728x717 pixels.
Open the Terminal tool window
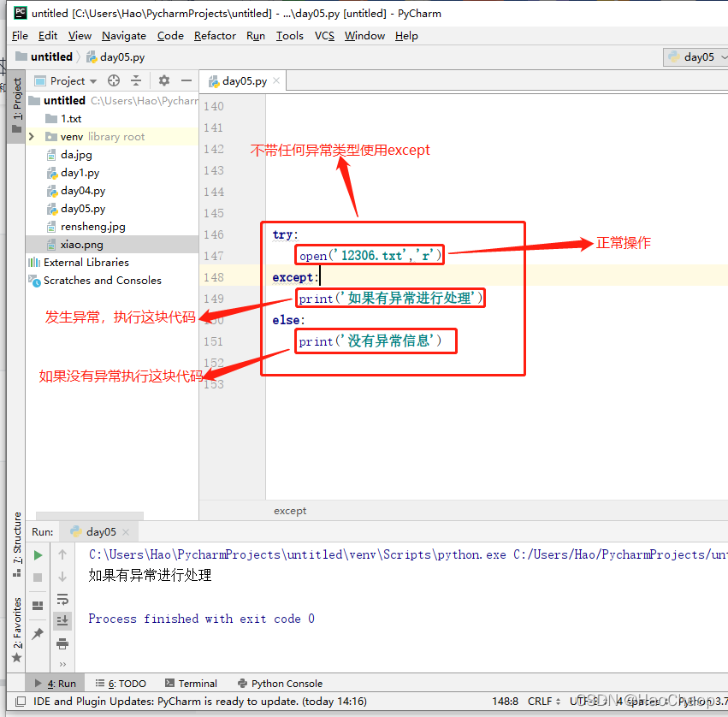[192, 683]
